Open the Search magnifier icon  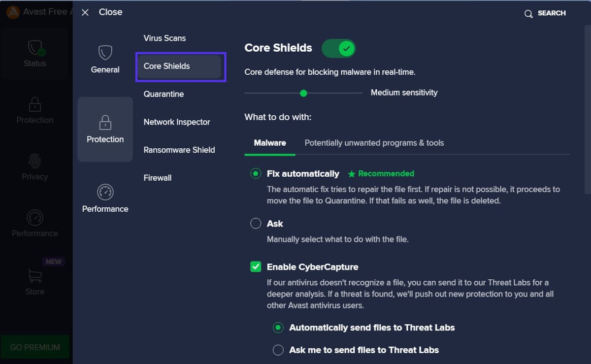click(528, 13)
